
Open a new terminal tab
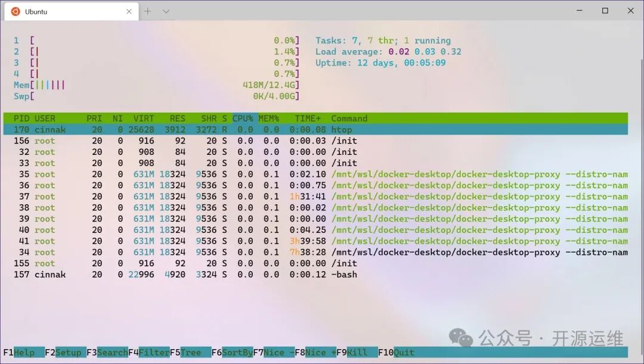(x=147, y=11)
